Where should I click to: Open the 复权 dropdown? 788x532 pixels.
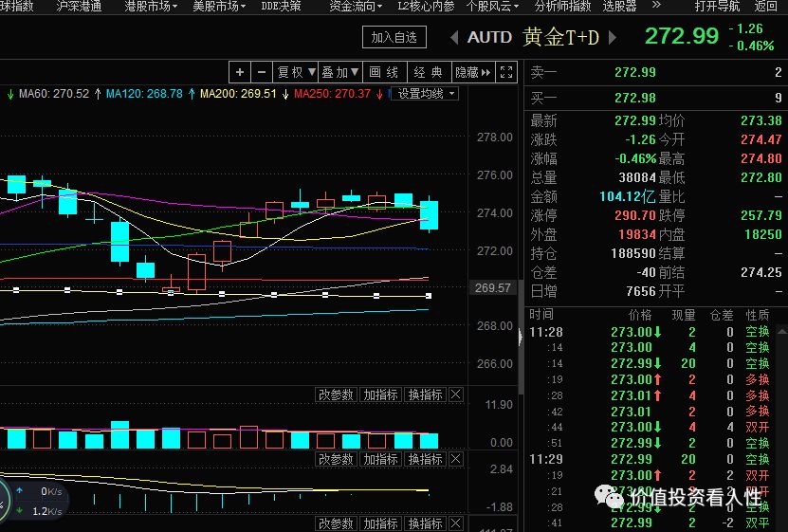(296, 72)
